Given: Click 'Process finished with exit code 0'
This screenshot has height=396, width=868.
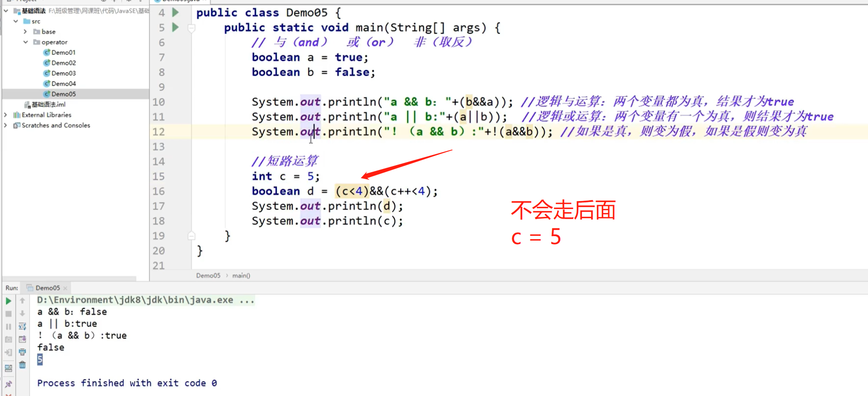Looking at the screenshot, I should 127,383.
